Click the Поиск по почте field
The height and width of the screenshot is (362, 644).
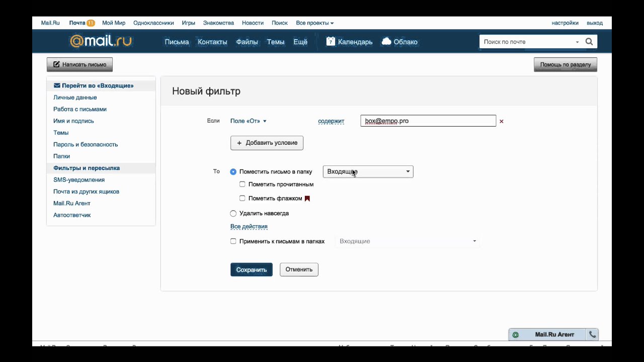526,42
